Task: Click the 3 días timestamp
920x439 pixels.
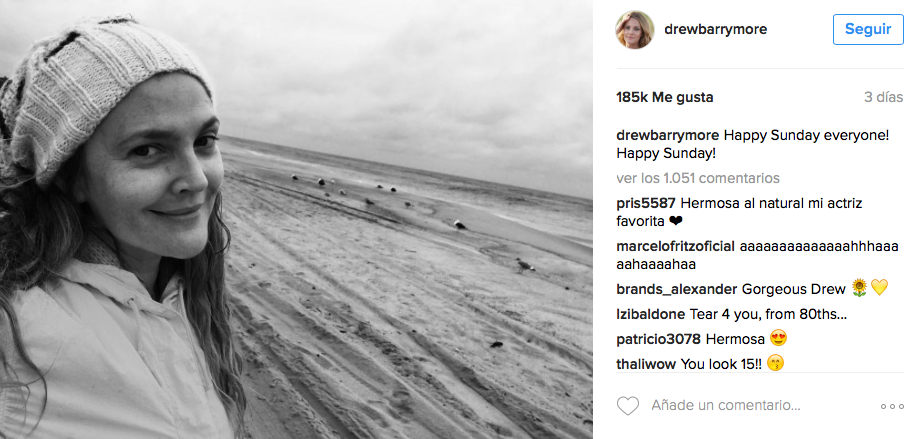Action: click(884, 98)
